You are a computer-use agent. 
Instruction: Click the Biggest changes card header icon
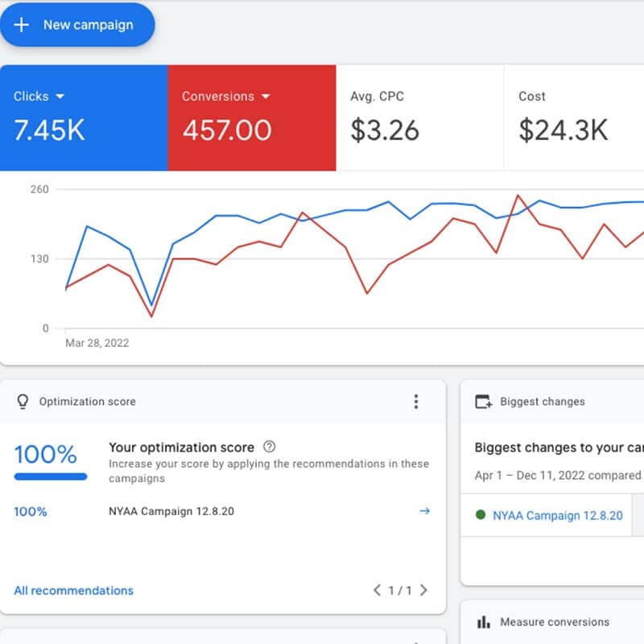pyautogui.click(x=483, y=402)
